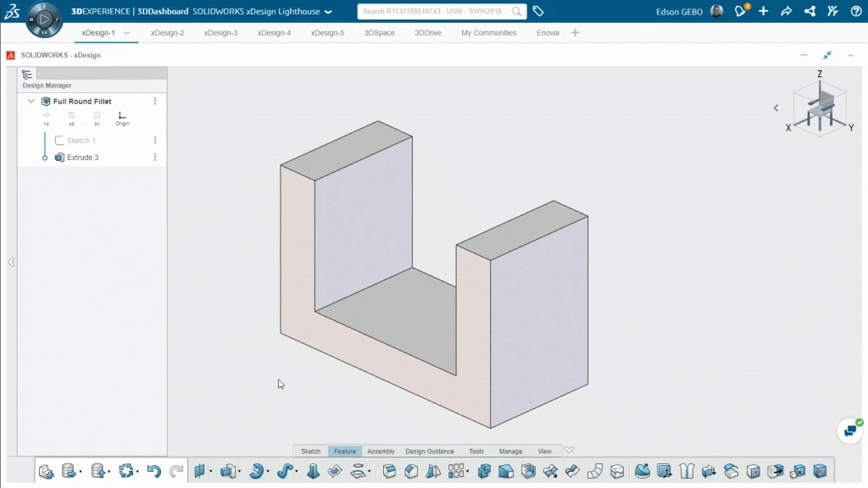Open the 3DDrive dashboard tab
Viewport: 868px width, 488px height.
pyautogui.click(x=428, y=33)
